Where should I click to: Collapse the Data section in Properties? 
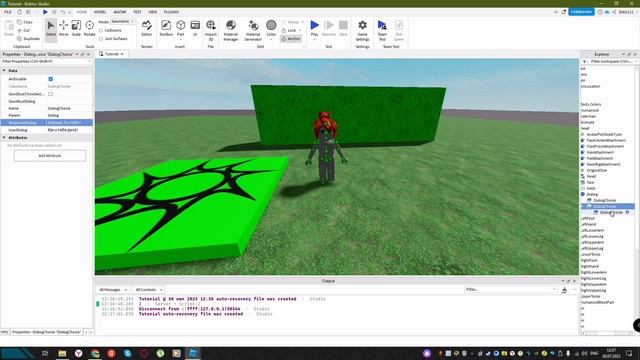pos(4,71)
